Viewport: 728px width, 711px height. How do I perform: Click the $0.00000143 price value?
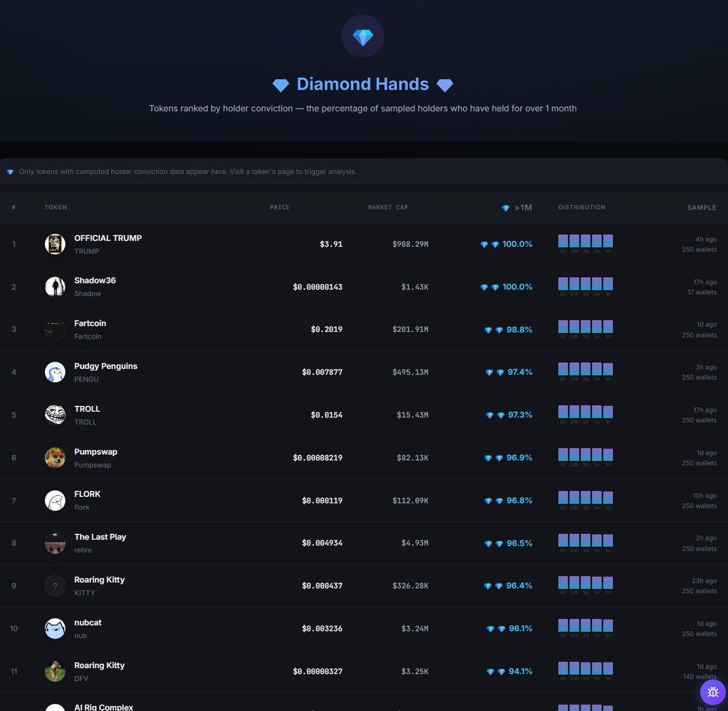318,287
